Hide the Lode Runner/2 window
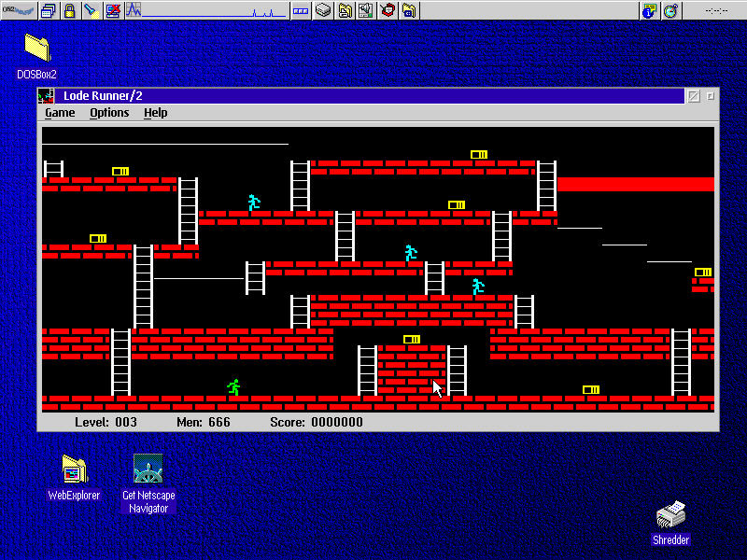The width and height of the screenshot is (747, 560). pos(694,96)
